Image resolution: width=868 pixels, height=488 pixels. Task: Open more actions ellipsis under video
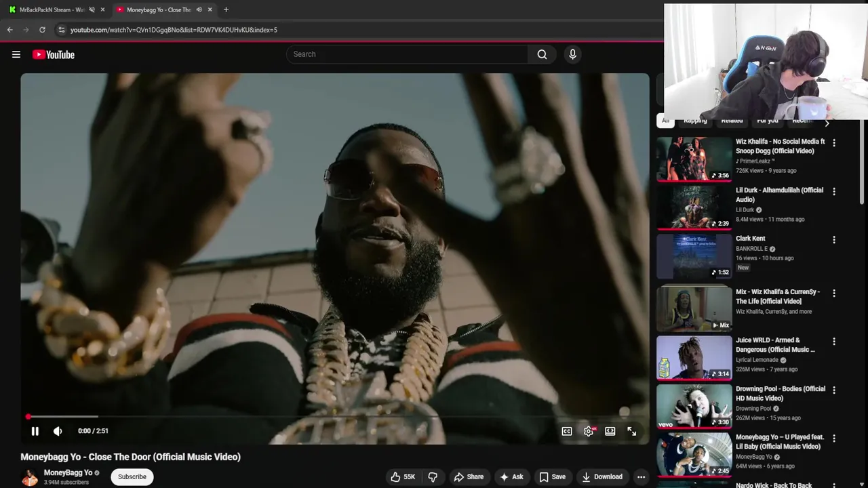641,477
